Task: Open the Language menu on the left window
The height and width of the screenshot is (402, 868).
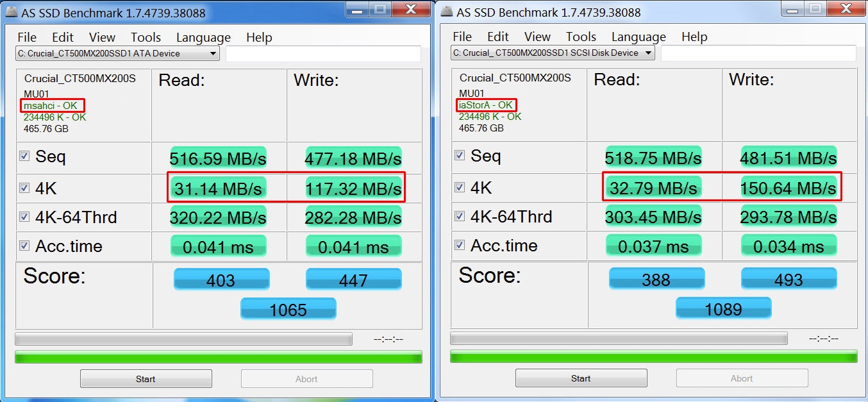Action: tap(203, 37)
